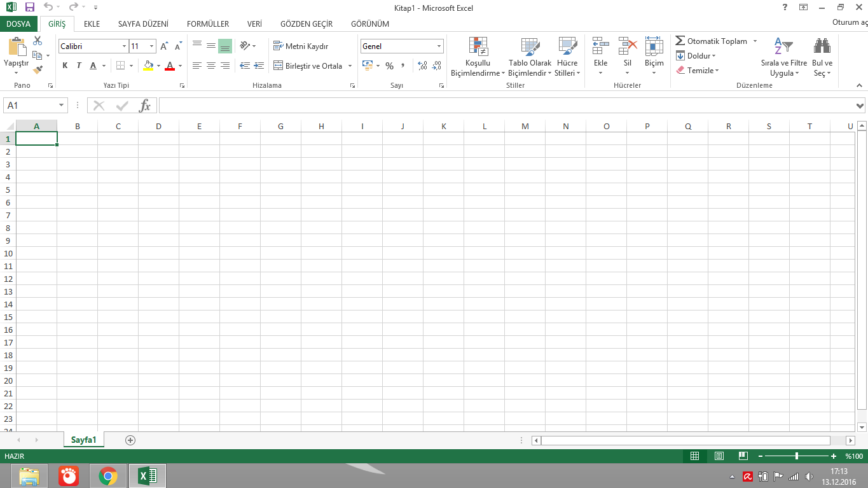Click the %100 zoom level

(x=853, y=456)
